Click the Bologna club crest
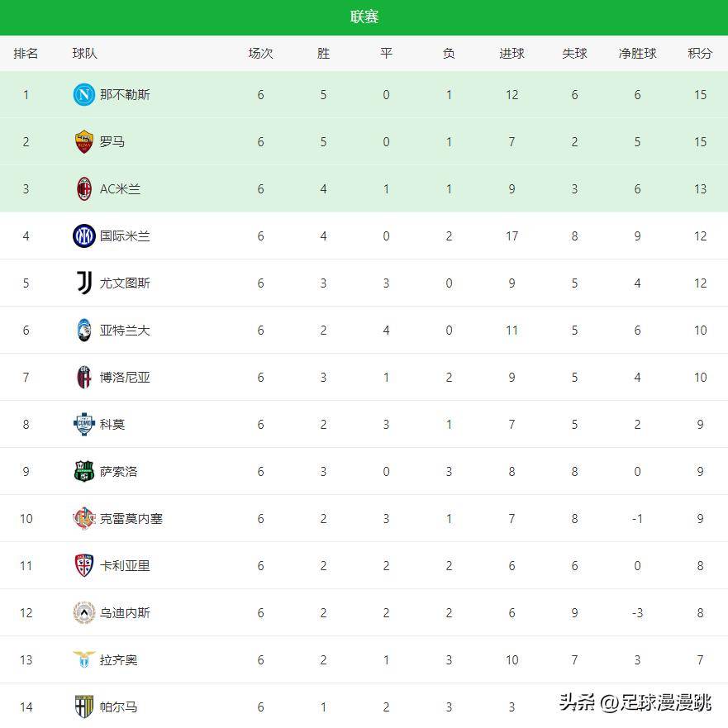The image size is (728, 728). tap(83, 377)
